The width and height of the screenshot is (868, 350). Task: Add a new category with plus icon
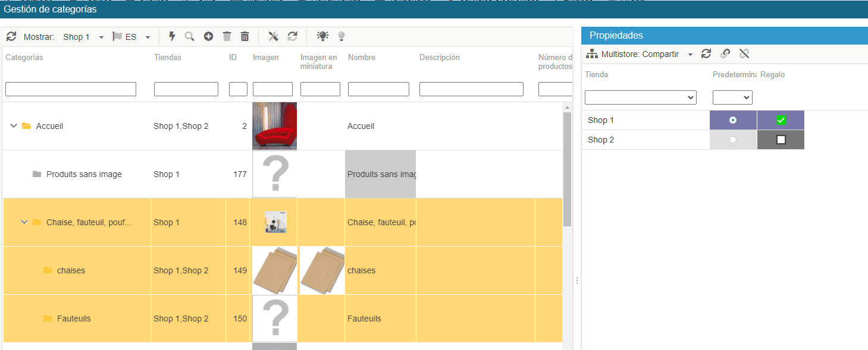(x=208, y=37)
